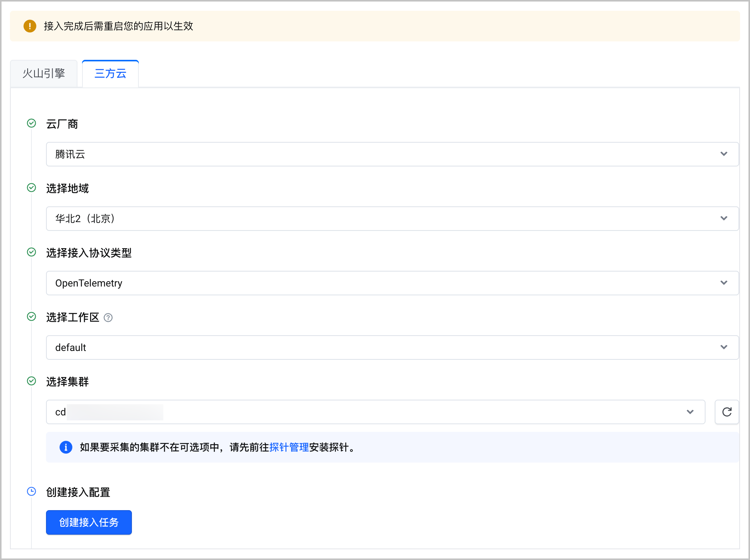
Task: Click the green check icon beside 选择工作区
Action: (31, 316)
